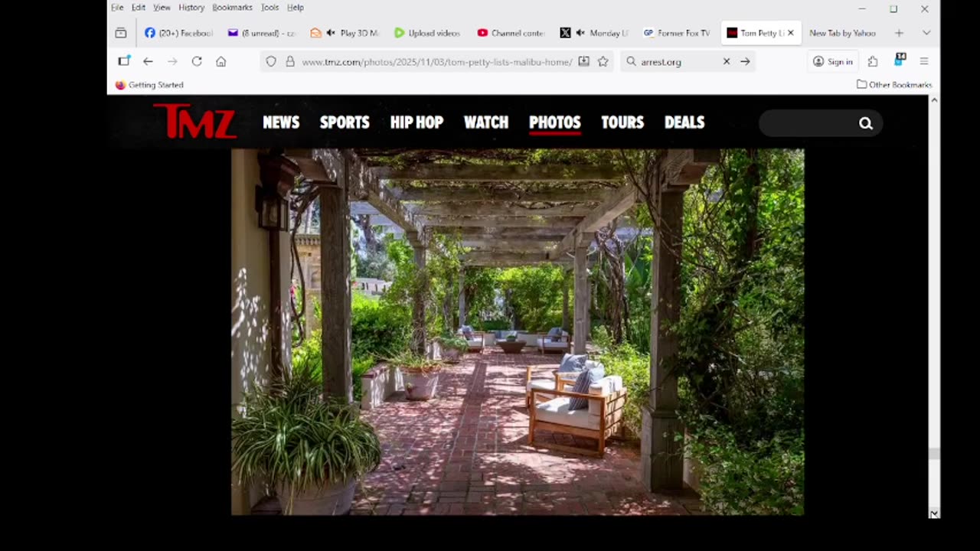The image size is (980, 551).
Task: Open the Edit menu
Action: (x=139, y=8)
